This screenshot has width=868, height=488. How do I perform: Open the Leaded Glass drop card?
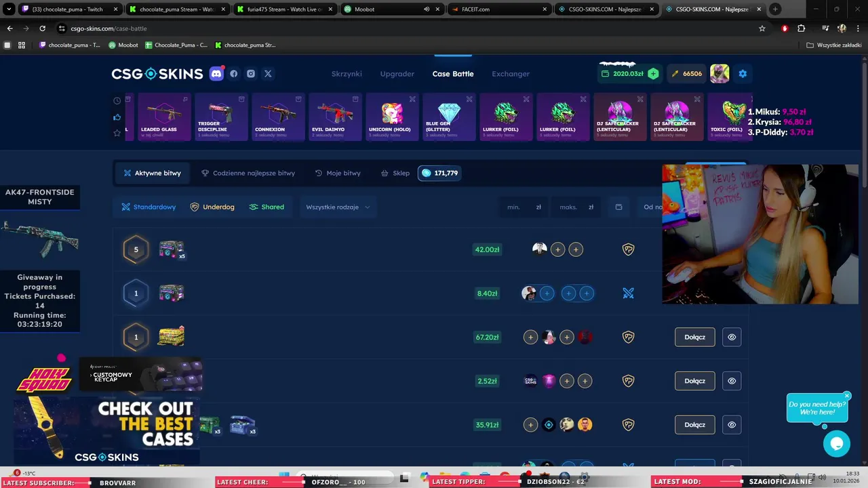coord(164,117)
